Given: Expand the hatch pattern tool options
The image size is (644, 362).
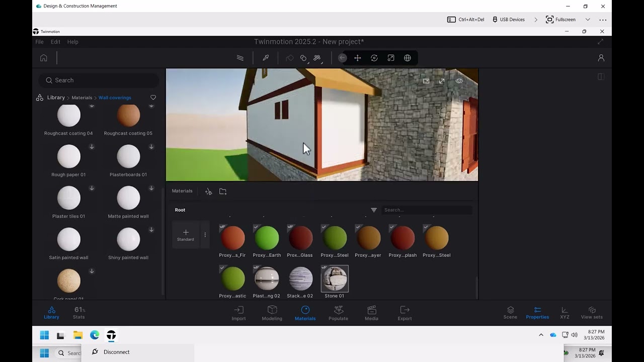Looking at the screenshot, I should coord(317,58).
